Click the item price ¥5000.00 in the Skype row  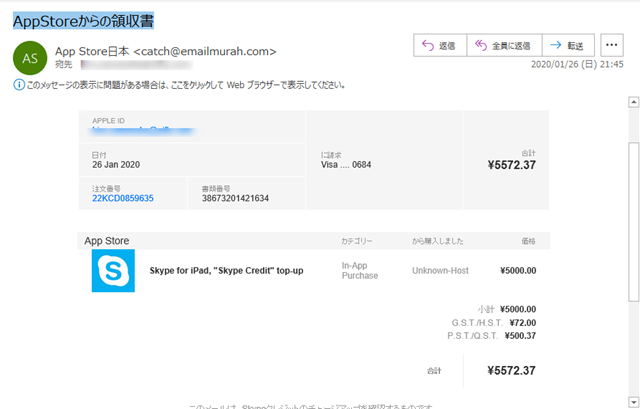point(518,271)
